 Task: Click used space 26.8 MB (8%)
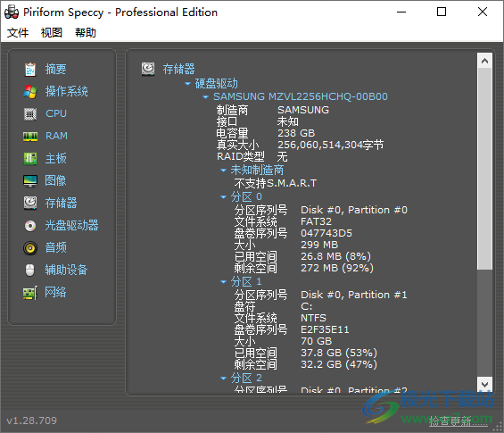tap(336, 256)
